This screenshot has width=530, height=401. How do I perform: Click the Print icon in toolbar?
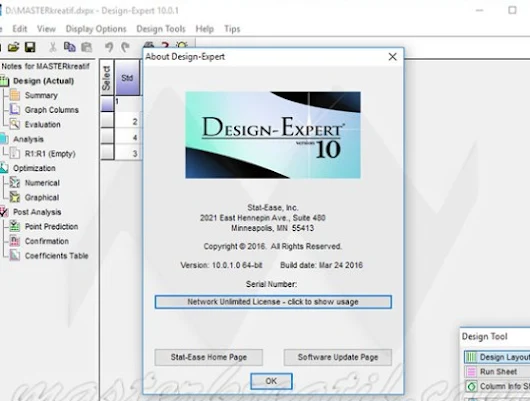pyautogui.click(x=149, y=45)
